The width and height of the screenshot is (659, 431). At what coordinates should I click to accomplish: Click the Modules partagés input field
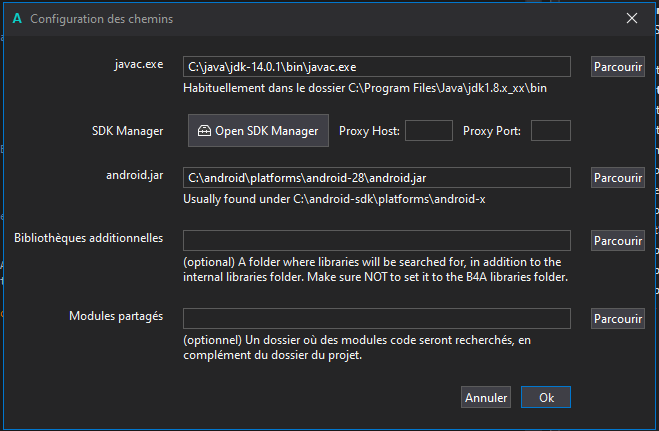click(376, 318)
